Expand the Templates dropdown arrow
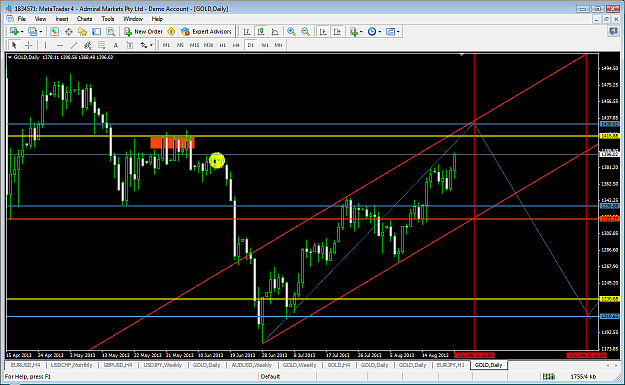The height and width of the screenshot is (385, 625). (398, 31)
